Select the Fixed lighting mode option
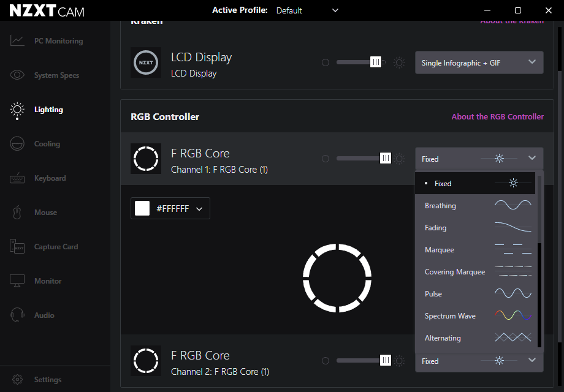 (475, 183)
